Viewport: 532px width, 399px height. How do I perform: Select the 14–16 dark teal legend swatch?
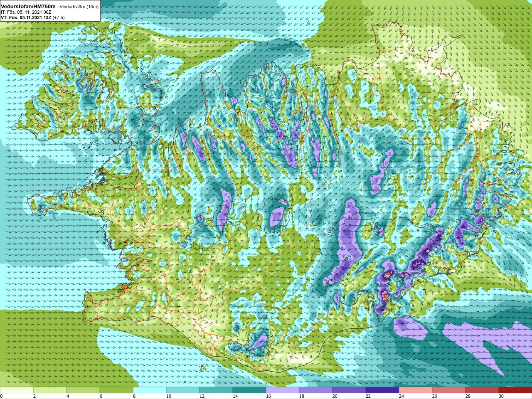pyautogui.click(x=249, y=390)
